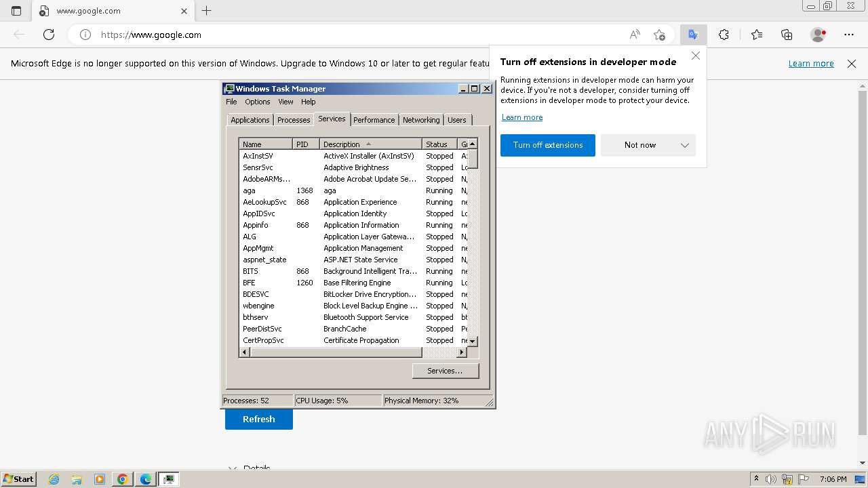
Task: Select the aspnet_state service row
Action: click(353, 260)
